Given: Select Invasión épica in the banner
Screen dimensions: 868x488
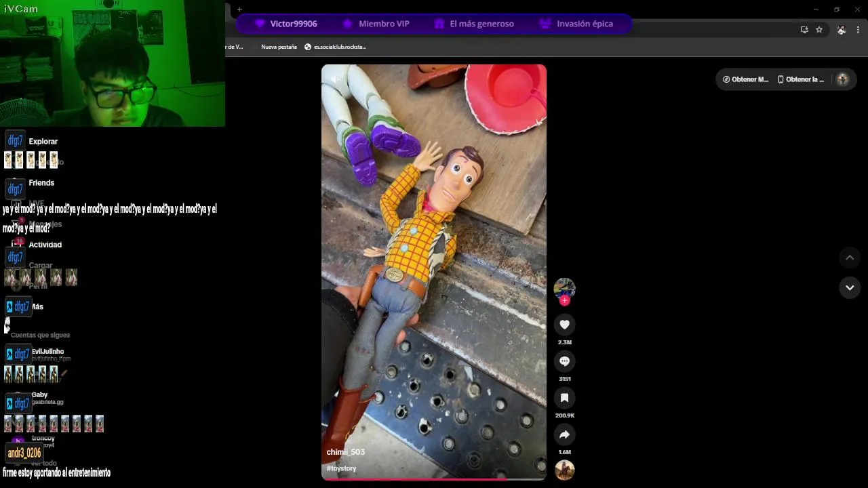Looking at the screenshot, I should point(576,24).
